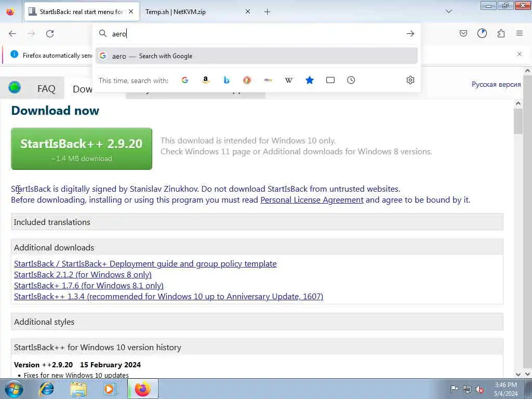The height and width of the screenshot is (399, 532).
Task: Click the muted volume tray icon
Action: 480,389
